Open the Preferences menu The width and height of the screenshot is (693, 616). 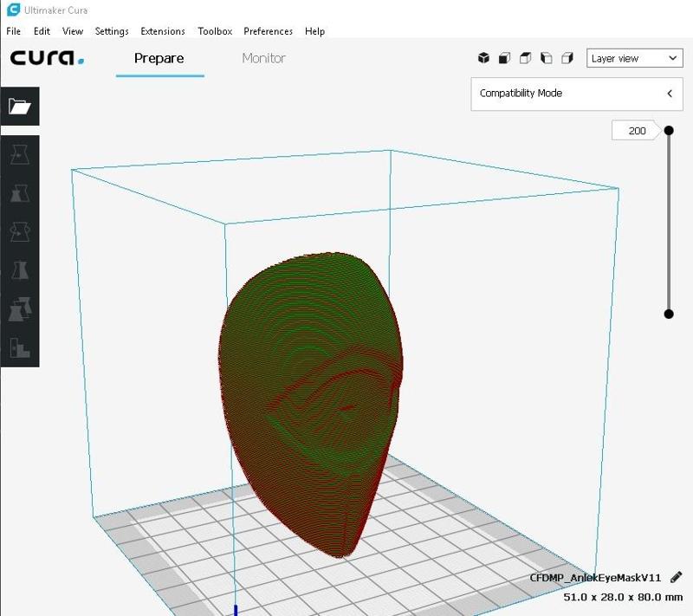pos(269,31)
